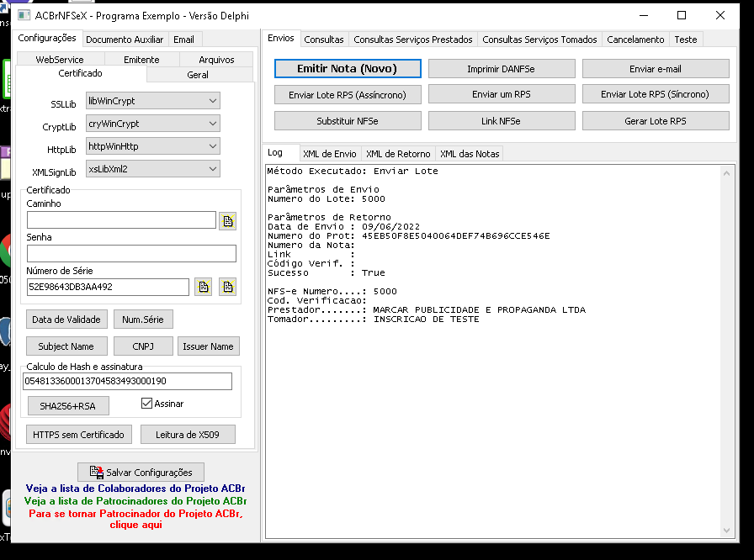This screenshot has width=754, height=560.
Task: Select the Certificado tab
Action: 80,73
